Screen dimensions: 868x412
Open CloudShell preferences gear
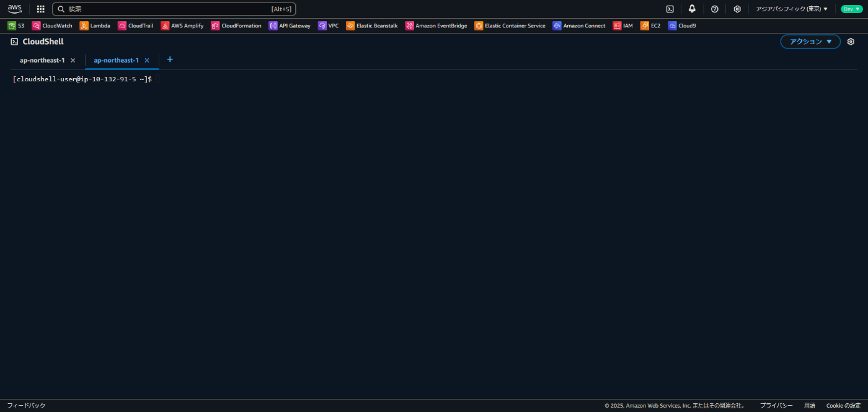pos(851,42)
